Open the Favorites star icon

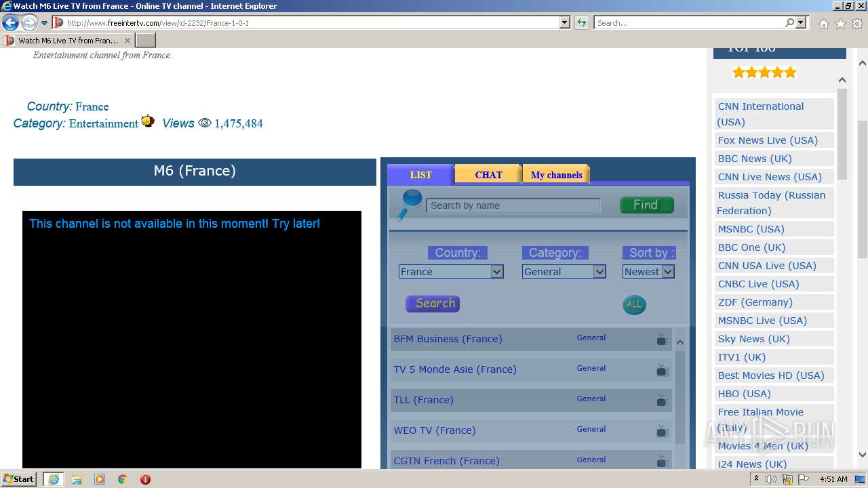click(x=840, y=24)
